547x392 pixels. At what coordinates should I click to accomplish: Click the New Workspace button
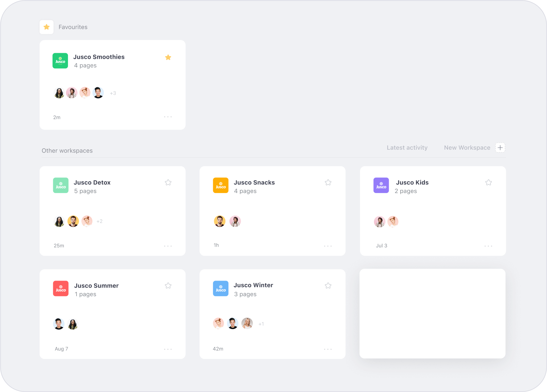point(467,147)
